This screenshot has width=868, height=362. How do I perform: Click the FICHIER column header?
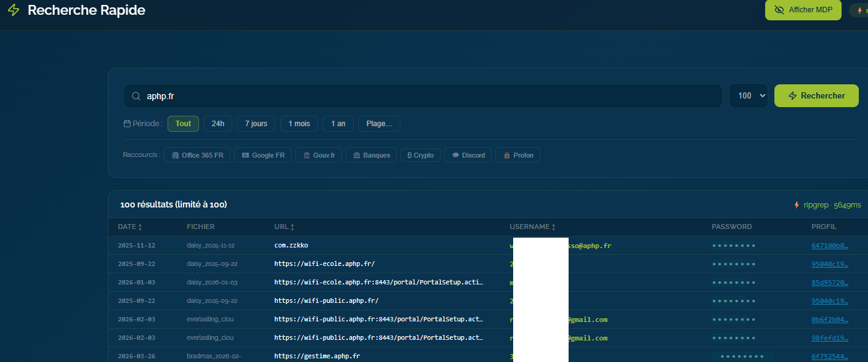[x=201, y=227]
